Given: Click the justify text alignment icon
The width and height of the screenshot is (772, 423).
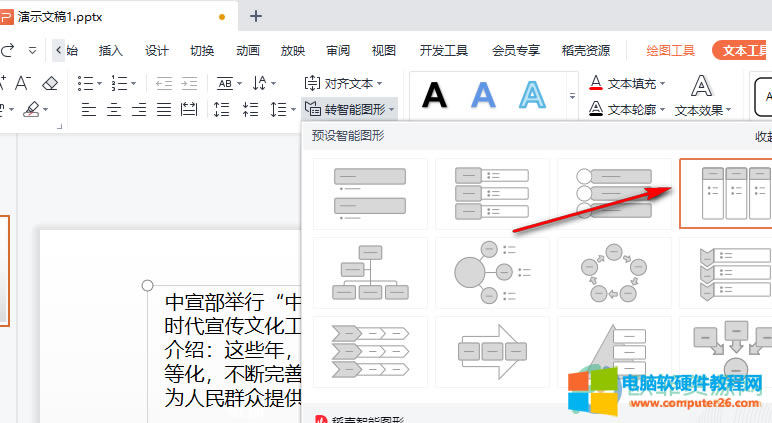Looking at the screenshot, I should pyautogui.click(x=163, y=109).
